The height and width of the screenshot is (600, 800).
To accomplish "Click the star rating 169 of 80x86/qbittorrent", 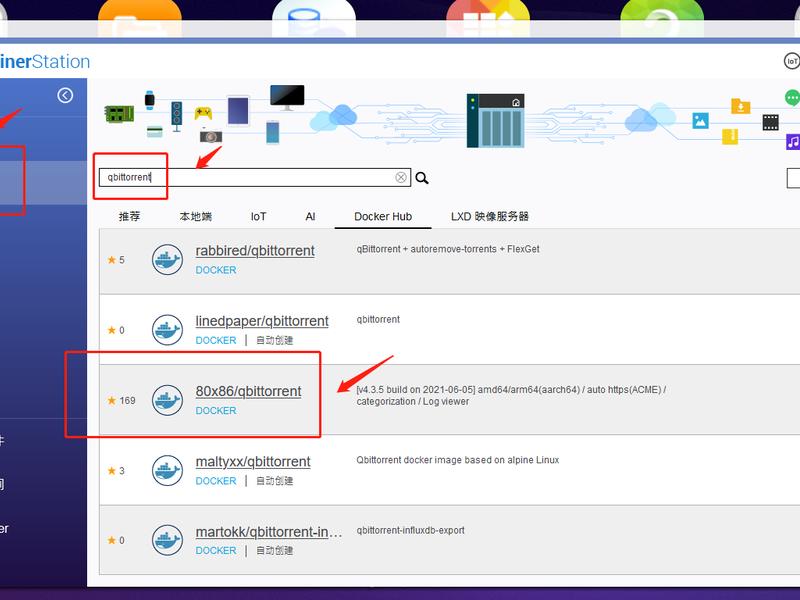I will [121, 401].
